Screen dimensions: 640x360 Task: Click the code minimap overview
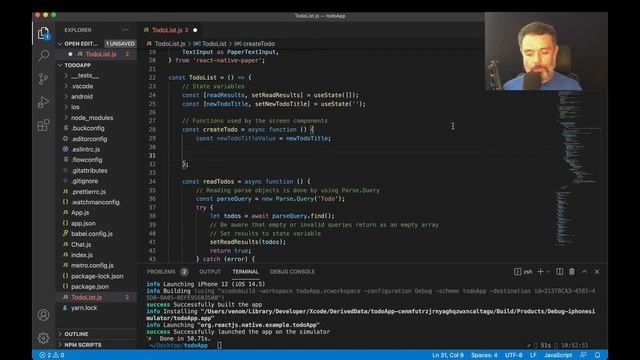click(579, 169)
